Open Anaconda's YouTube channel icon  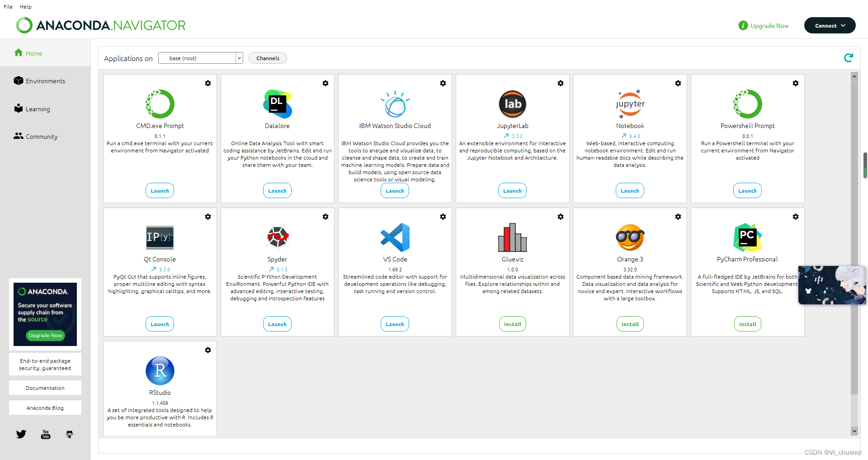click(46, 434)
